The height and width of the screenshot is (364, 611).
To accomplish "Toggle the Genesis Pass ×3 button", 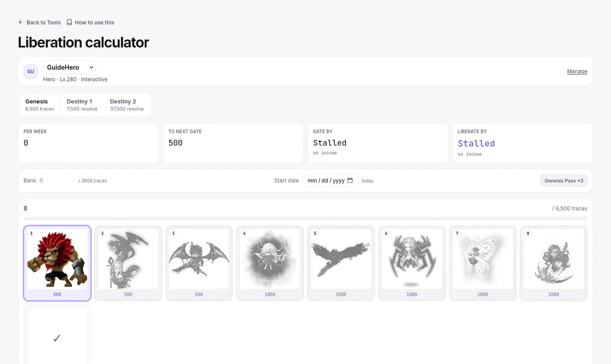I will click(564, 181).
